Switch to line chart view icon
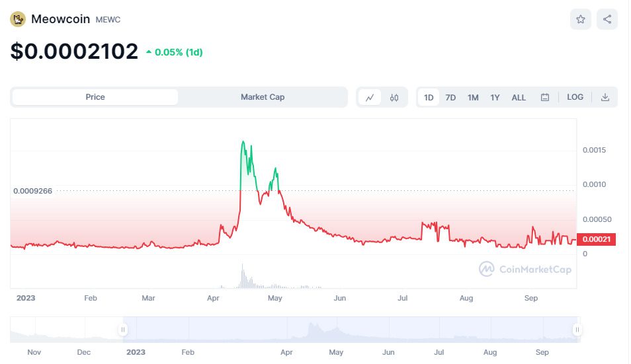Viewport: 631px width, 364px height. point(370,97)
